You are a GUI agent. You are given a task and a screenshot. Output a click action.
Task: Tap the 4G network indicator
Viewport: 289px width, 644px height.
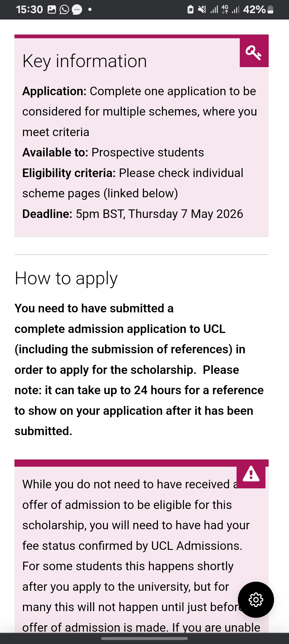pos(225,9)
